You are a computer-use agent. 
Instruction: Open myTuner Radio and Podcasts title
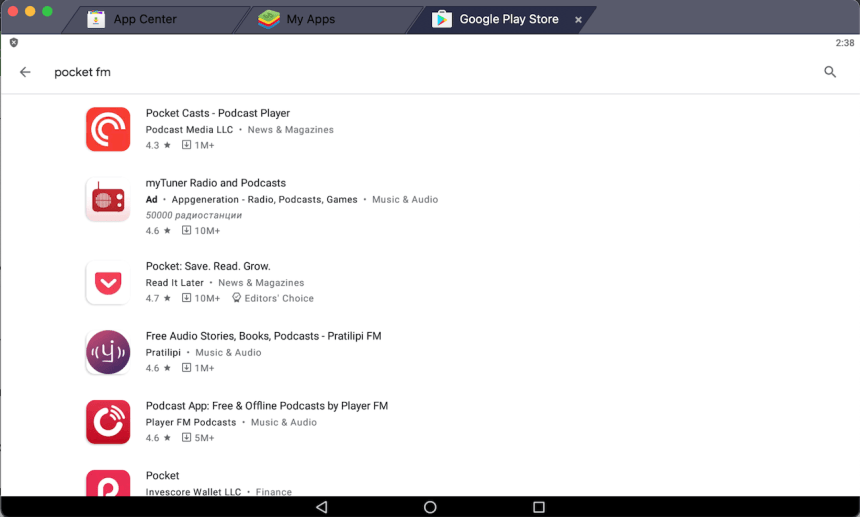(216, 183)
